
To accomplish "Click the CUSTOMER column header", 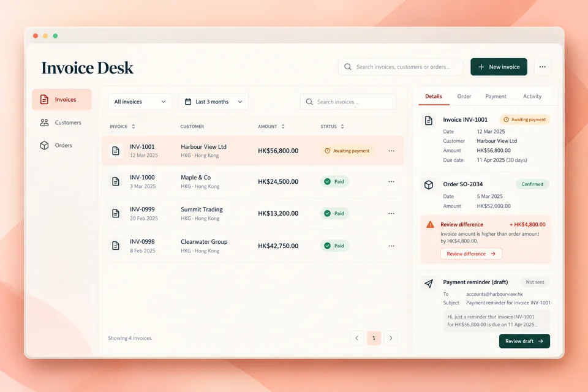I will click(192, 126).
